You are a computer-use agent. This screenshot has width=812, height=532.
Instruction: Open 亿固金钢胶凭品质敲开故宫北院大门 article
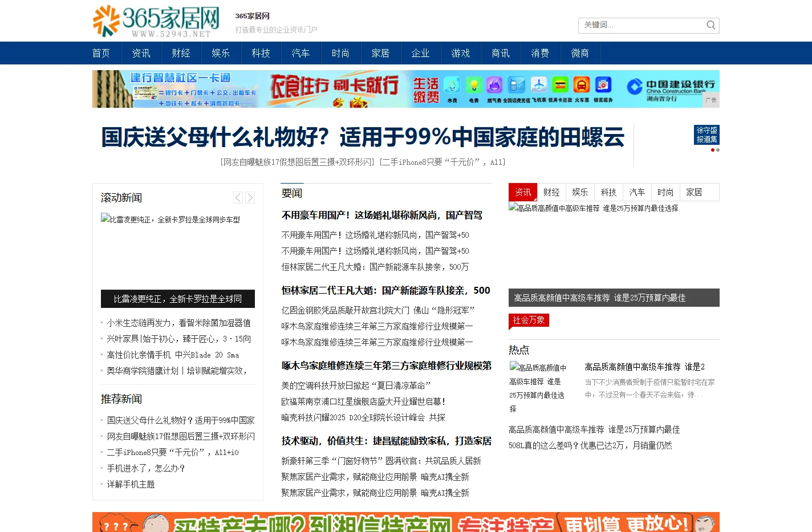click(378, 310)
